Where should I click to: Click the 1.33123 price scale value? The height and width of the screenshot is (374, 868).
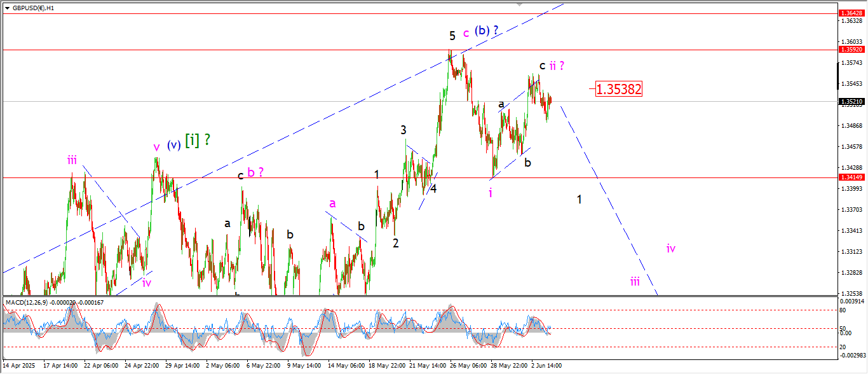pos(851,252)
